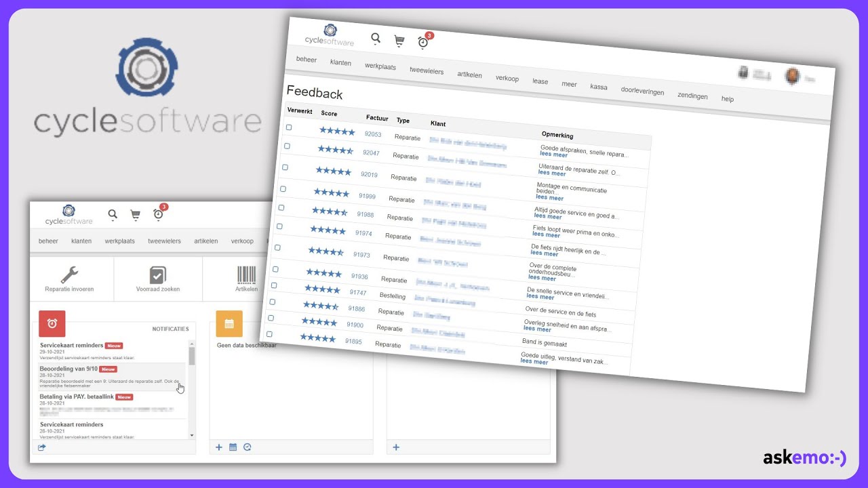
Task: Open klanten menu in dashboard window
Action: [81, 241]
